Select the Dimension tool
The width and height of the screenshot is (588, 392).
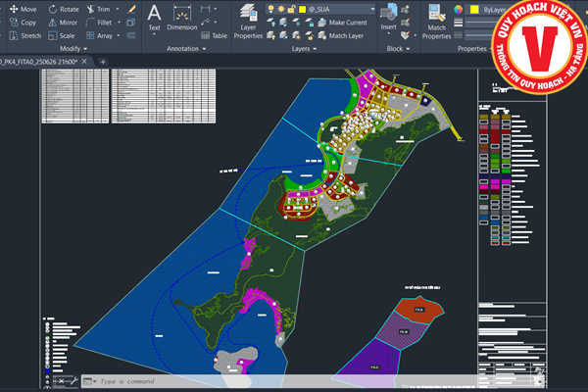coord(182,18)
